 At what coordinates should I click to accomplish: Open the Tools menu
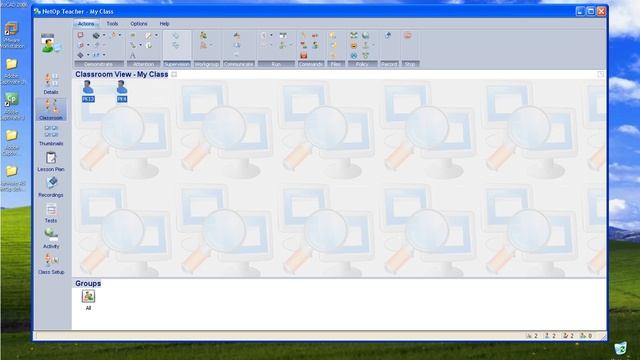point(112,24)
